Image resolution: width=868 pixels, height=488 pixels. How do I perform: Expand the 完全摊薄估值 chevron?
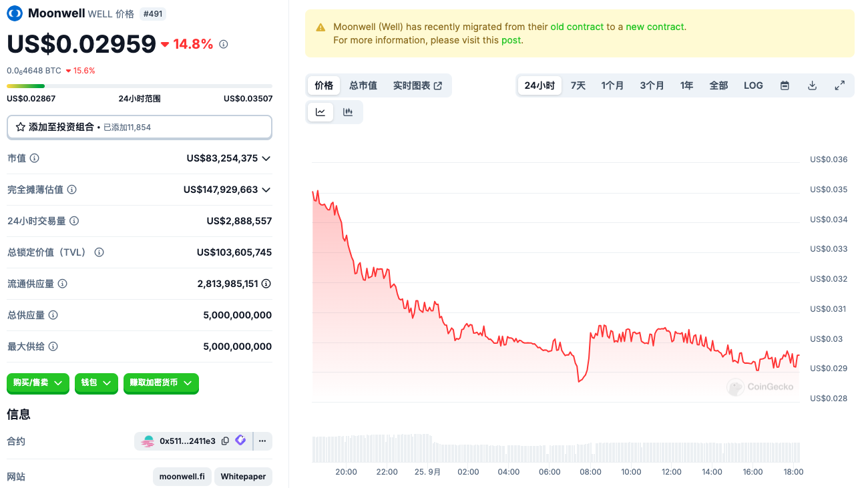click(x=266, y=190)
